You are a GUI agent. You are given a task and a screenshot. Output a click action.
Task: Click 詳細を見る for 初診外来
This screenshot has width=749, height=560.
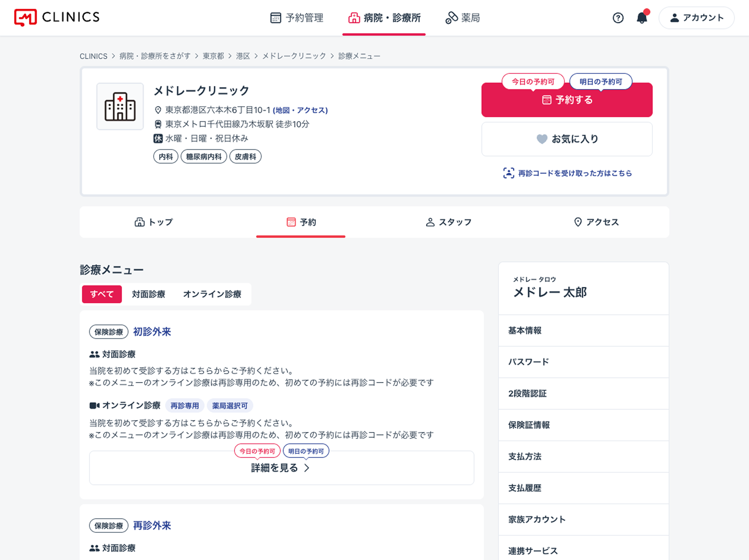point(281,468)
